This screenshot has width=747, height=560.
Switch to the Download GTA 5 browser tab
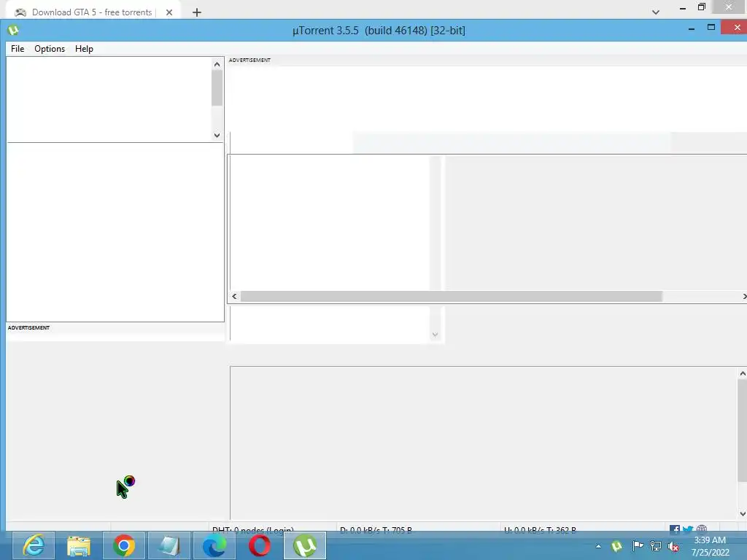pos(91,12)
